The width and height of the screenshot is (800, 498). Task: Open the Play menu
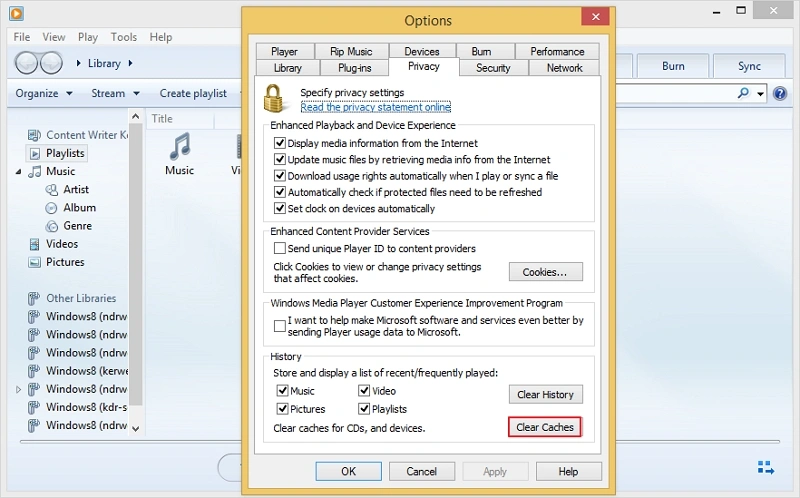pos(88,37)
